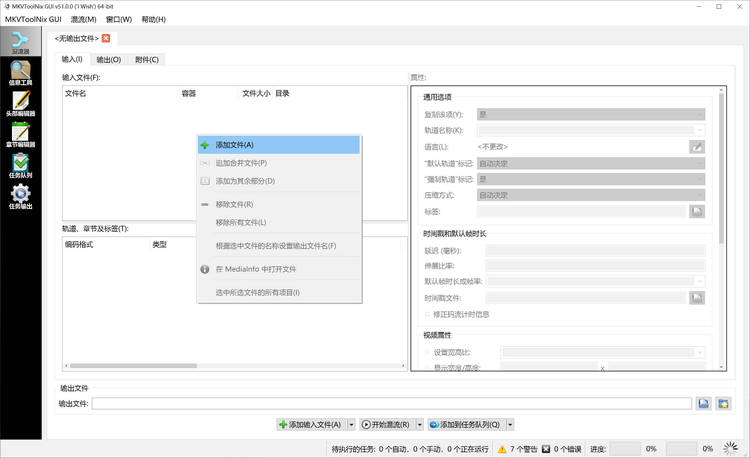This screenshot has height=458, width=750.
Task: Open the Info tool (信息工具)
Action: [21, 73]
